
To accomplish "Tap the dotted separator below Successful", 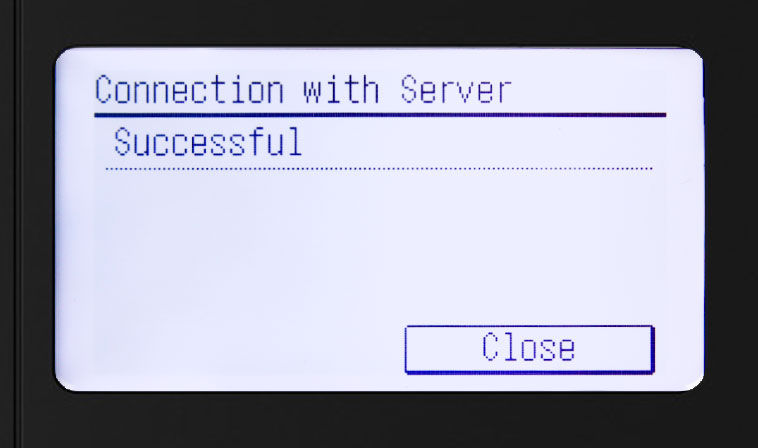I will [x=379, y=169].
